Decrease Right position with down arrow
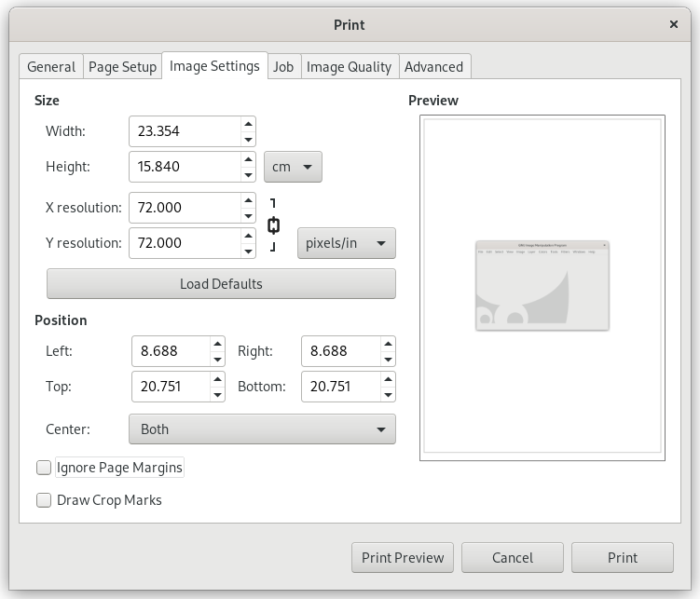Screen dimensions: 700x599 (388, 360)
